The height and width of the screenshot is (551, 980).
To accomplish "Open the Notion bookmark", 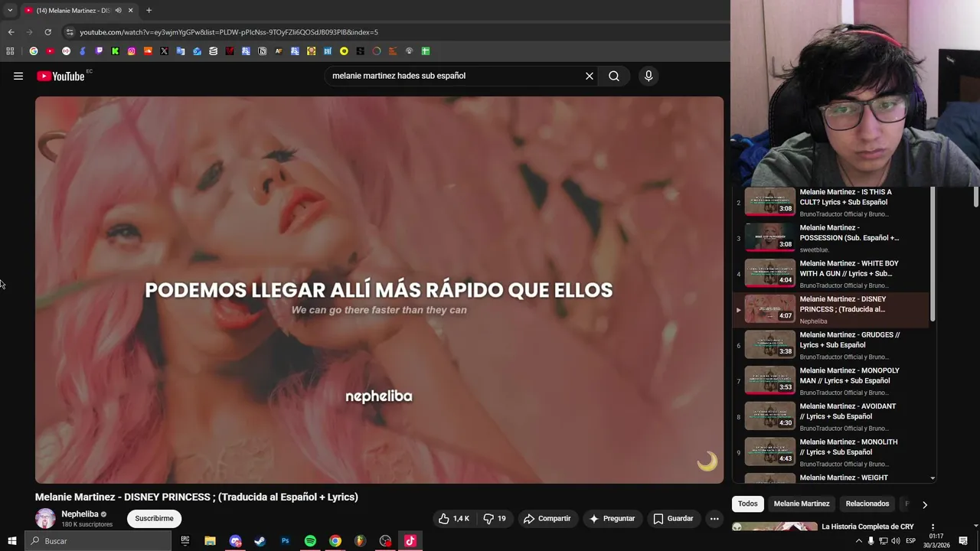I will (262, 51).
